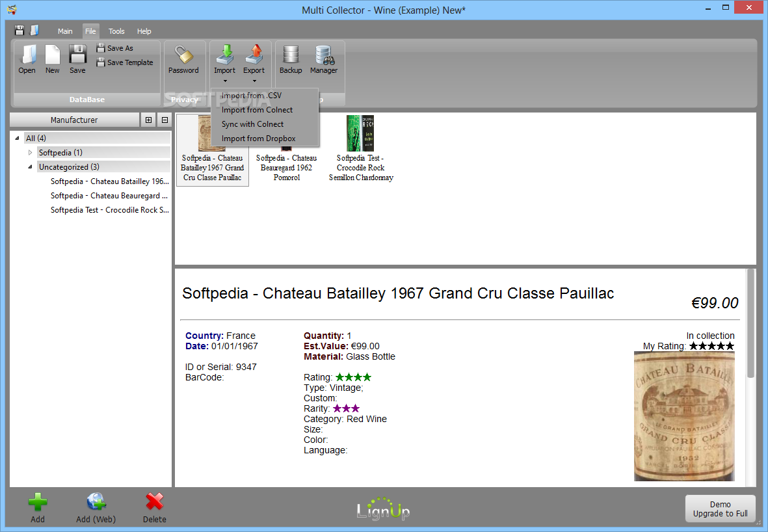Click the €99.00 price heading
Image resolution: width=768 pixels, height=532 pixels.
(x=715, y=302)
